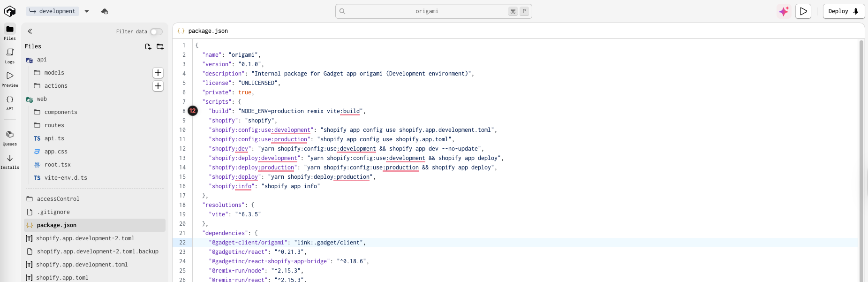Click the search magnifier icon

(342, 11)
